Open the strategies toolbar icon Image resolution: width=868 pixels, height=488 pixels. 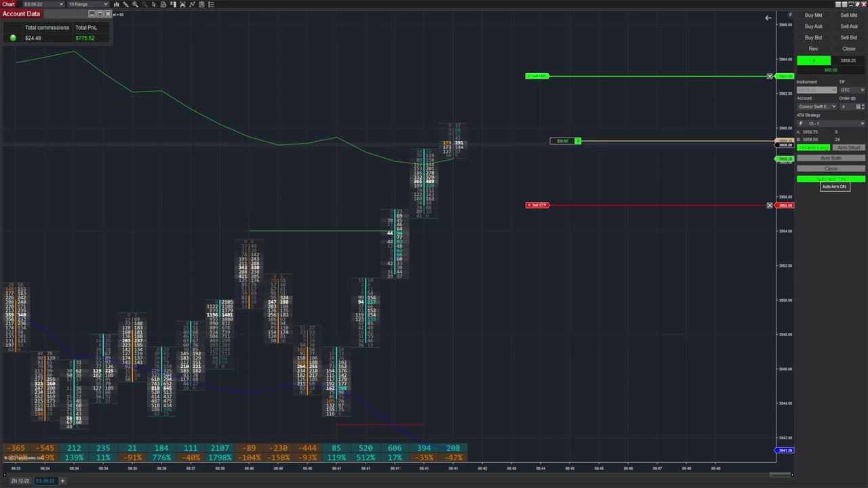[201, 4]
